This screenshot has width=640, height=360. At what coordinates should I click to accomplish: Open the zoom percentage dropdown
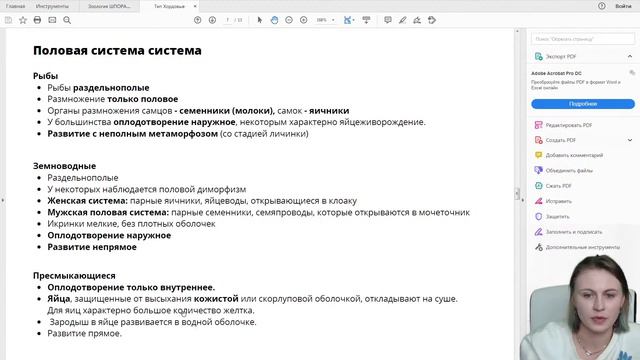pos(326,20)
